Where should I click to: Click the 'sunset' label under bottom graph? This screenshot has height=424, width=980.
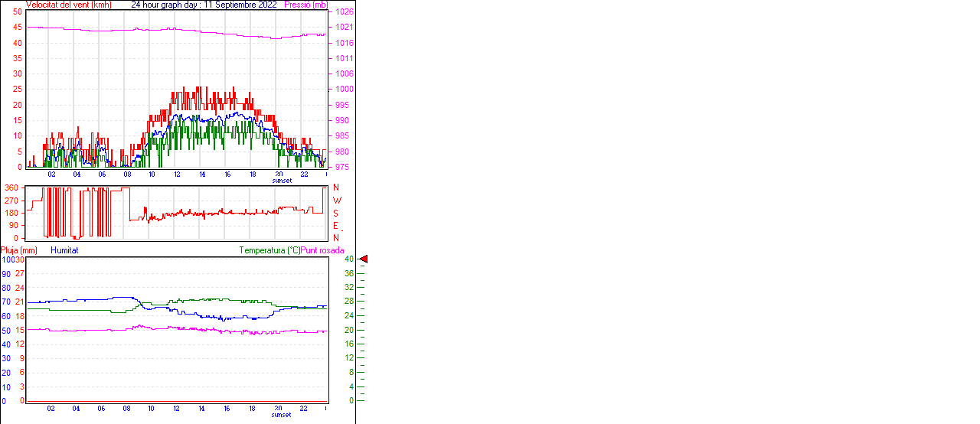tap(281, 415)
